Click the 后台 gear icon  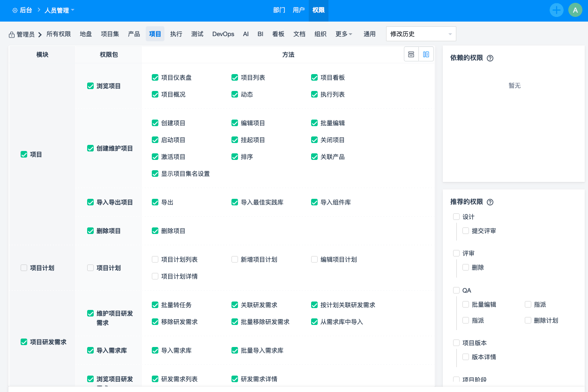[15, 10]
